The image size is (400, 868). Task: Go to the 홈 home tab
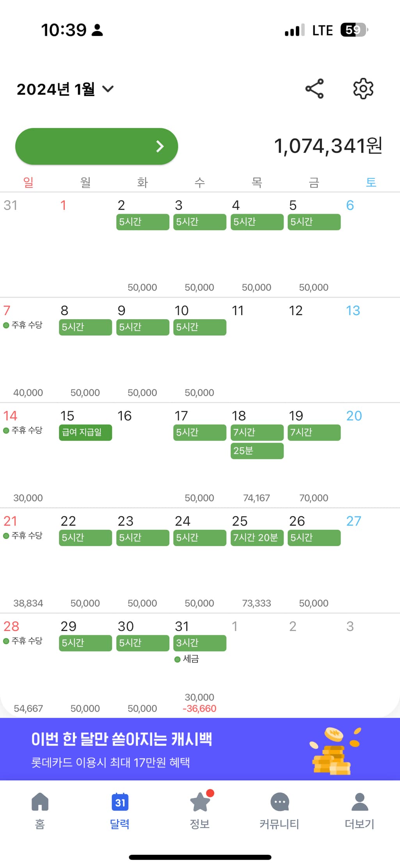[40, 811]
